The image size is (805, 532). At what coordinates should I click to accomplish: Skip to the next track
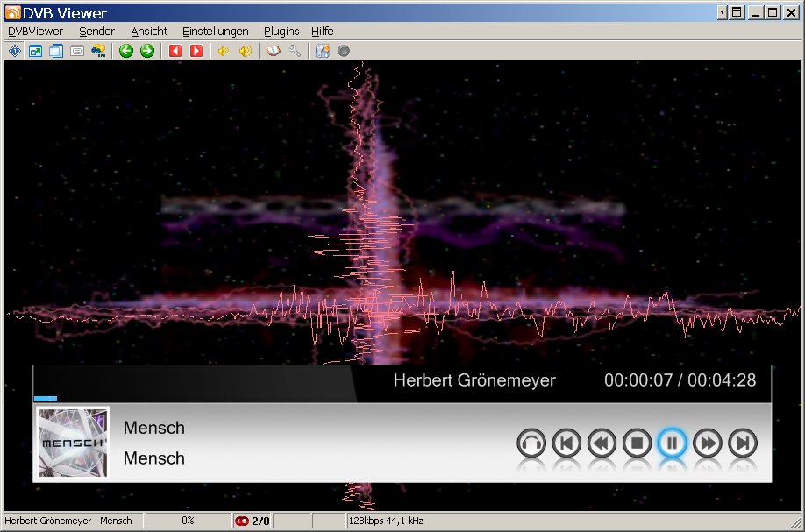point(743,443)
